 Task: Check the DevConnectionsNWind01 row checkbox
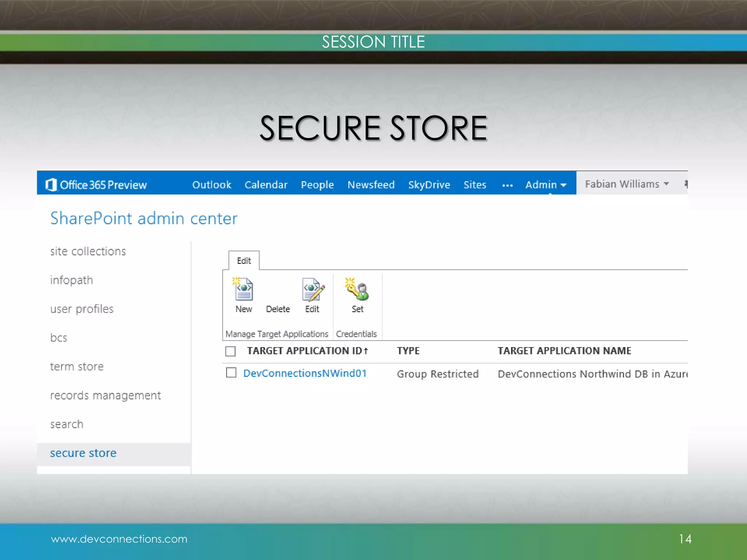point(231,373)
